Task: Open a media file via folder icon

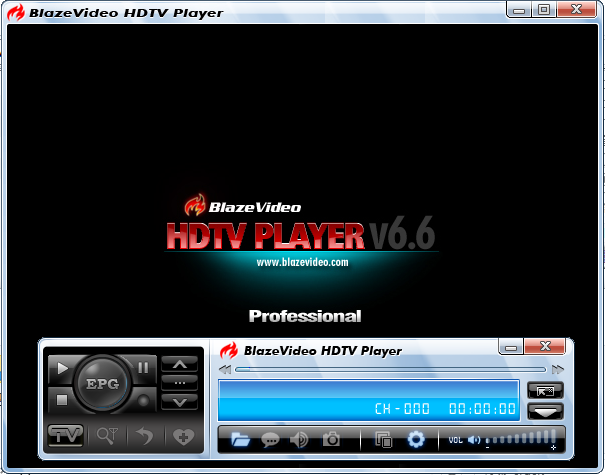Action: 240,439
